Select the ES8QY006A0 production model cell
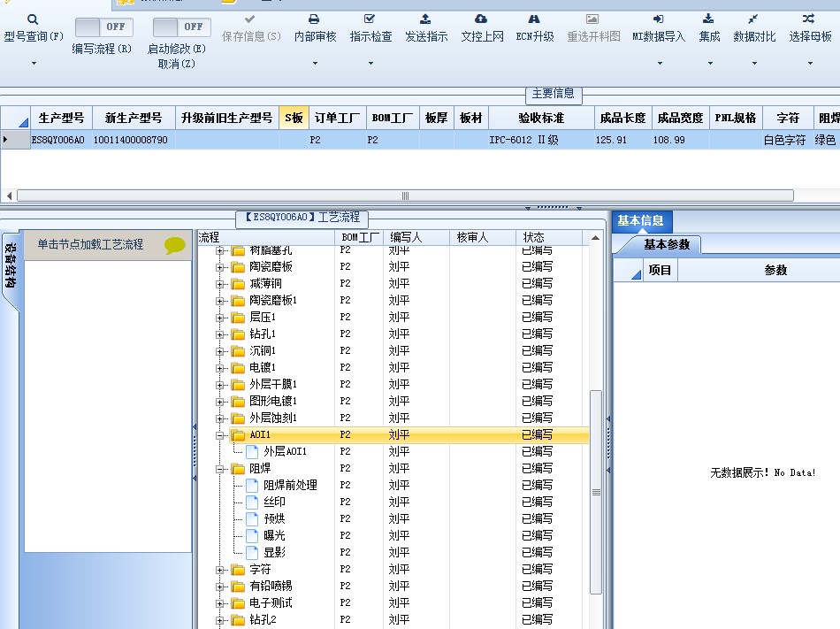Screen dimensions: 840x629 pos(61,140)
